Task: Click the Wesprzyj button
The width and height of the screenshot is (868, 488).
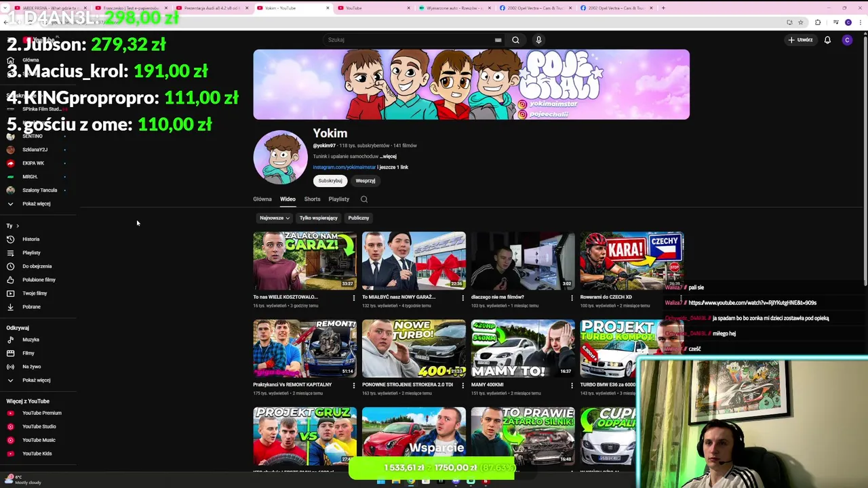Action: [366, 181]
